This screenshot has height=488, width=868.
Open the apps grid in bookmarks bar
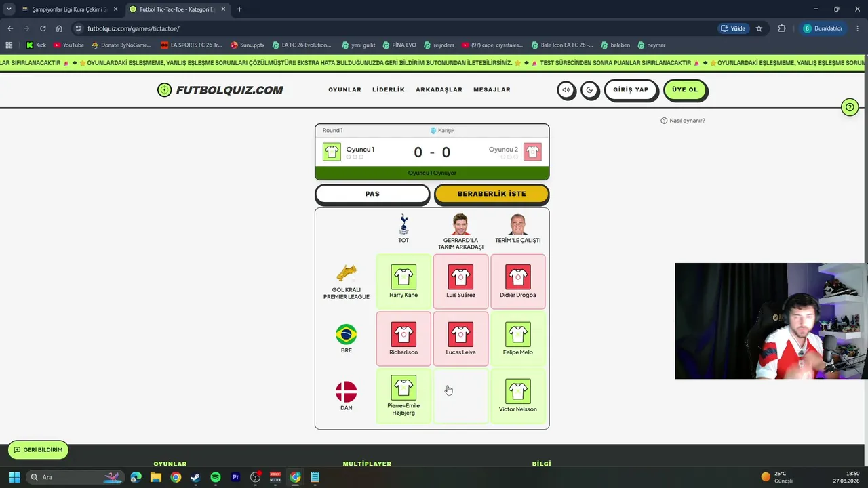[x=9, y=45]
